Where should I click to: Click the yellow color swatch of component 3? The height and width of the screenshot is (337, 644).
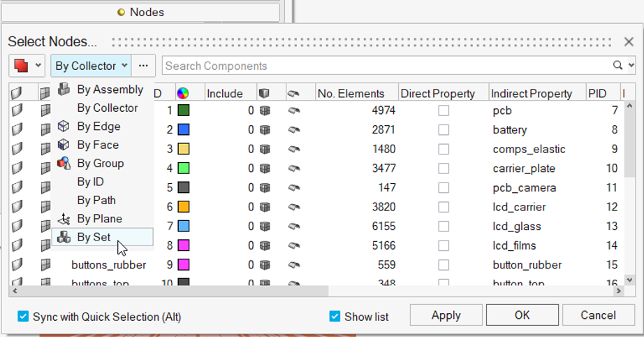184,149
